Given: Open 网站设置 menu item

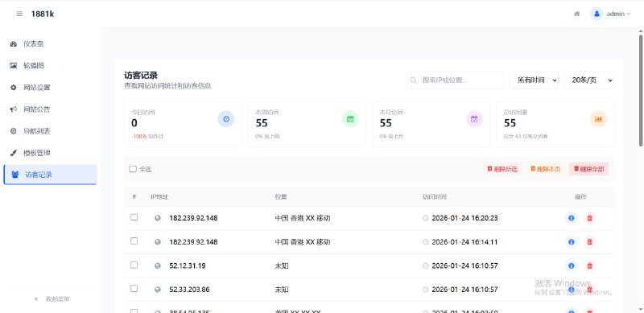Looking at the screenshot, I should click(50, 88).
